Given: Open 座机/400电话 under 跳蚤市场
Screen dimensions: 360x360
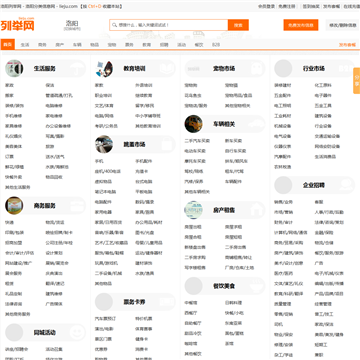Looking at the screenshot, I should 108,171.
